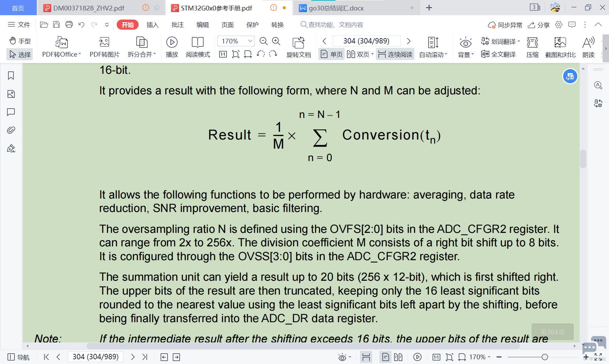The width and height of the screenshot is (609, 364).
Task: Switch to 手型 hand tool mode
Action: pyautogui.click(x=20, y=41)
